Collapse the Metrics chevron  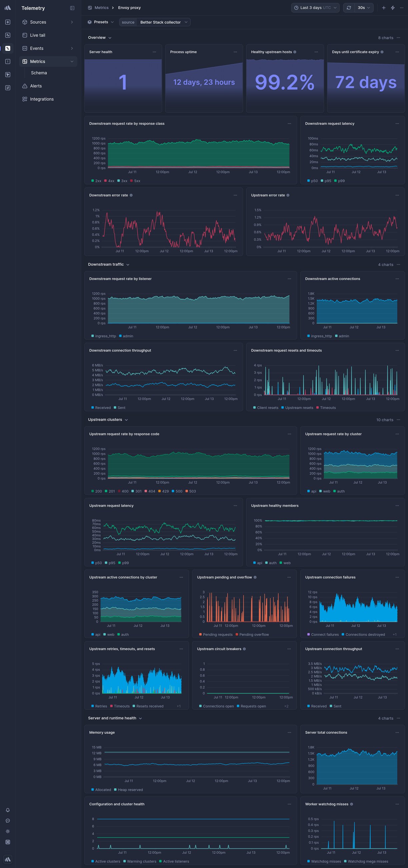click(72, 61)
